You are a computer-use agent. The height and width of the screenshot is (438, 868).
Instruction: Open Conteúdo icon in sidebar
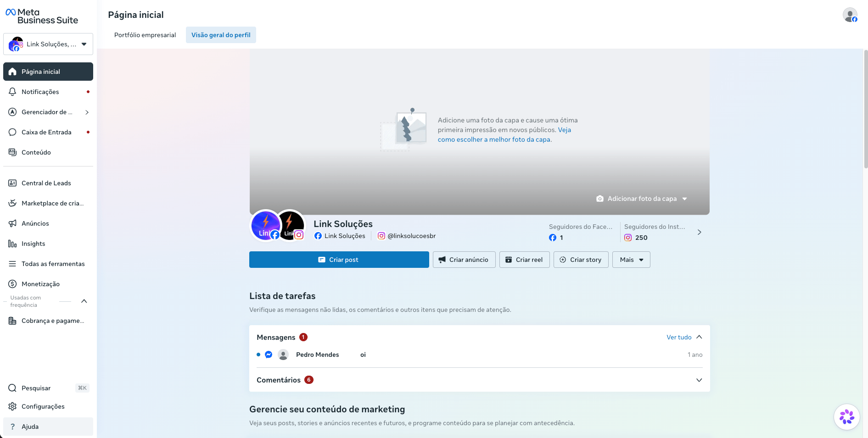pyautogui.click(x=12, y=152)
